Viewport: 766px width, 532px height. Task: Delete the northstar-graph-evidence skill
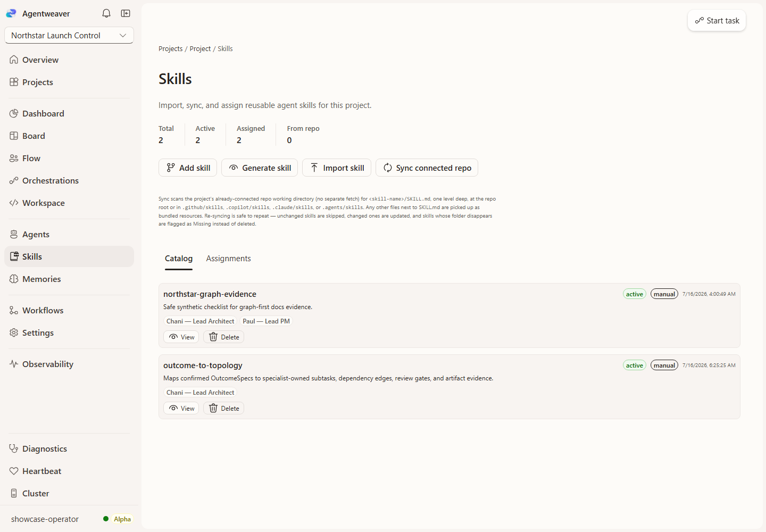(223, 337)
